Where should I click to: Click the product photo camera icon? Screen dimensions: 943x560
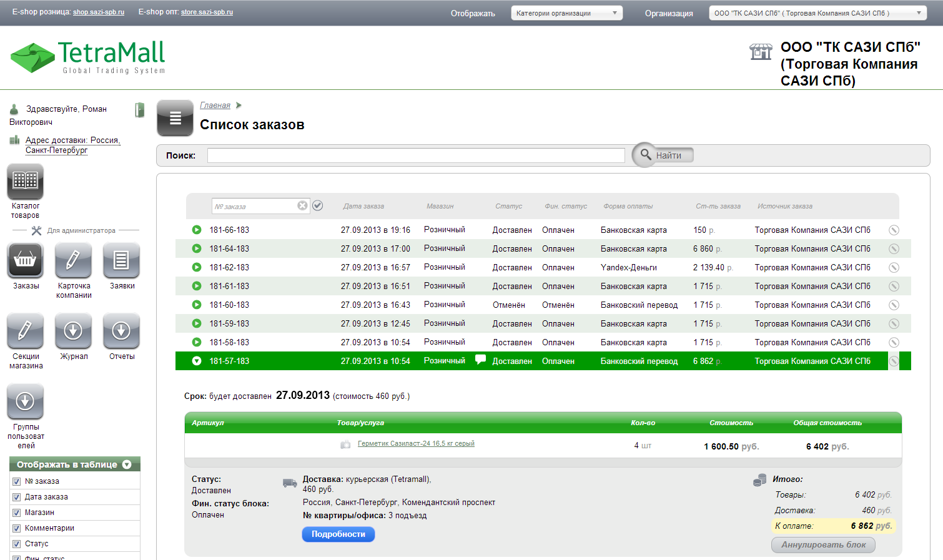345,445
